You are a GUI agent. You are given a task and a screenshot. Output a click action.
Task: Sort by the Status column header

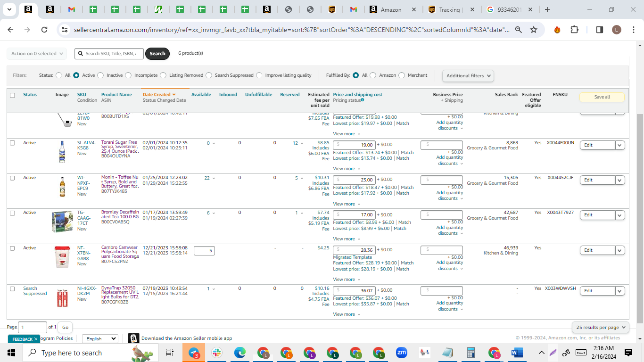click(x=30, y=95)
